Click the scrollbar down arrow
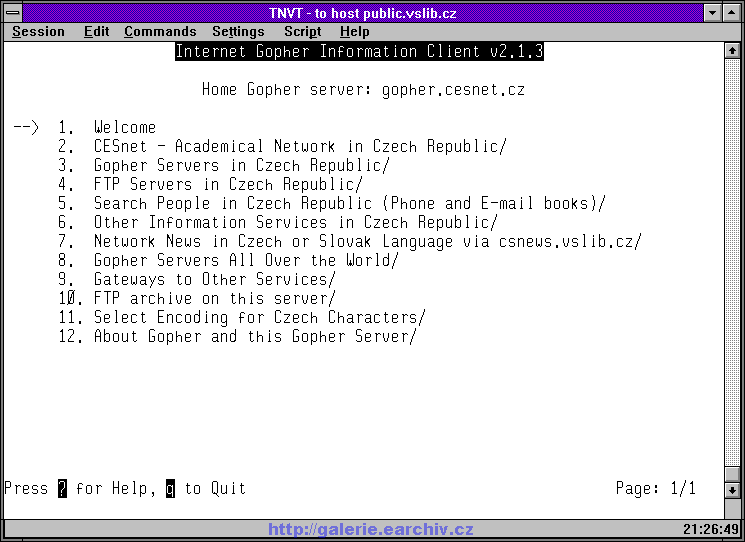This screenshot has height=542, width=745. pyautogui.click(x=732, y=490)
